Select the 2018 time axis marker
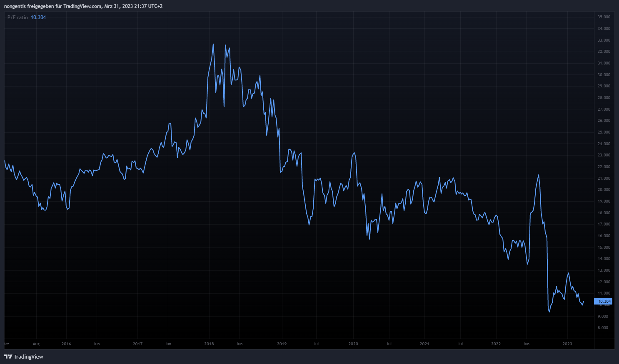 tap(209, 344)
